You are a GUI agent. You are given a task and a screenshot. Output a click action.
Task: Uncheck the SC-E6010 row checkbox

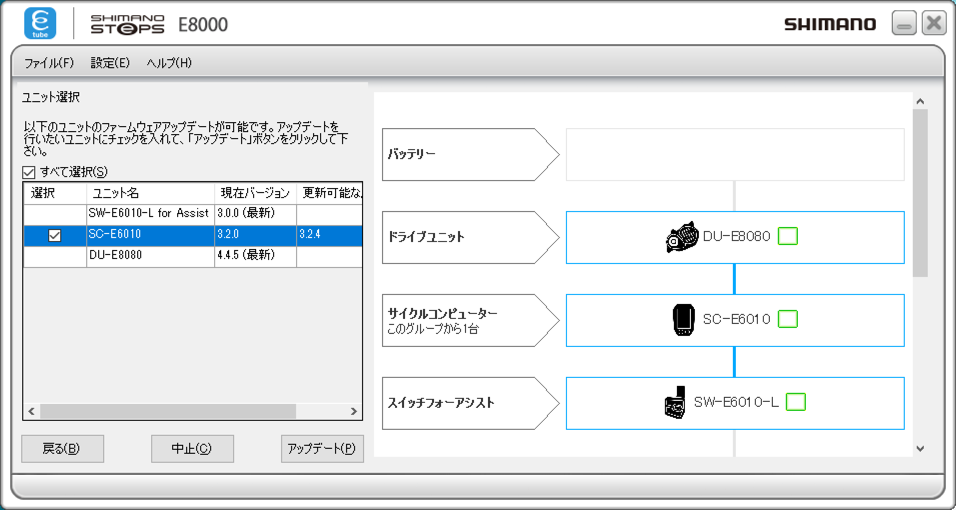pyautogui.click(x=55, y=235)
